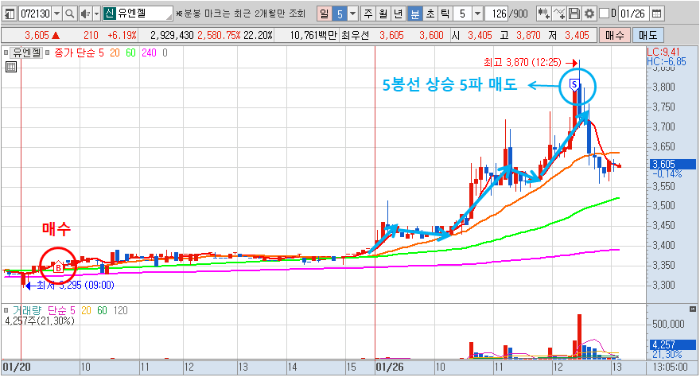
Task: Click the bar count field showing 126
Action: [497, 14]
